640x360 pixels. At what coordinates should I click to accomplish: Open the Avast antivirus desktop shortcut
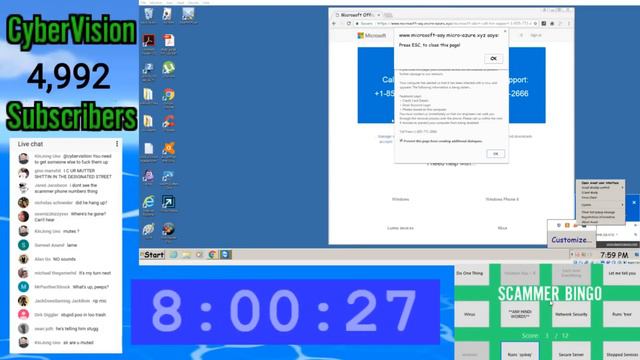[x=168, y=151]
